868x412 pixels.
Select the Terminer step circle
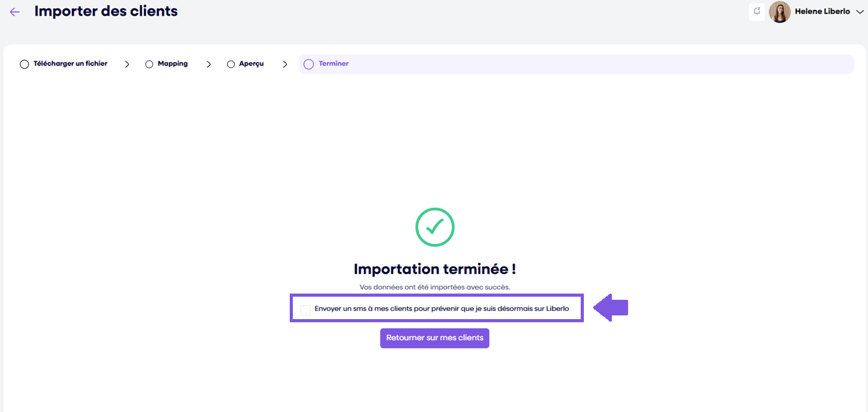(308, 64)
